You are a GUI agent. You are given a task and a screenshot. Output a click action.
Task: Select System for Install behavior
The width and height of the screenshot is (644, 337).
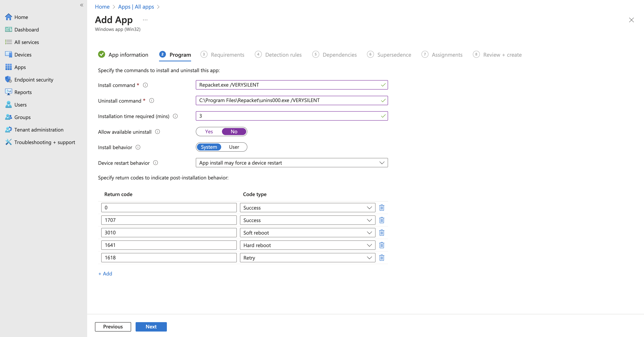pos(209,147)
